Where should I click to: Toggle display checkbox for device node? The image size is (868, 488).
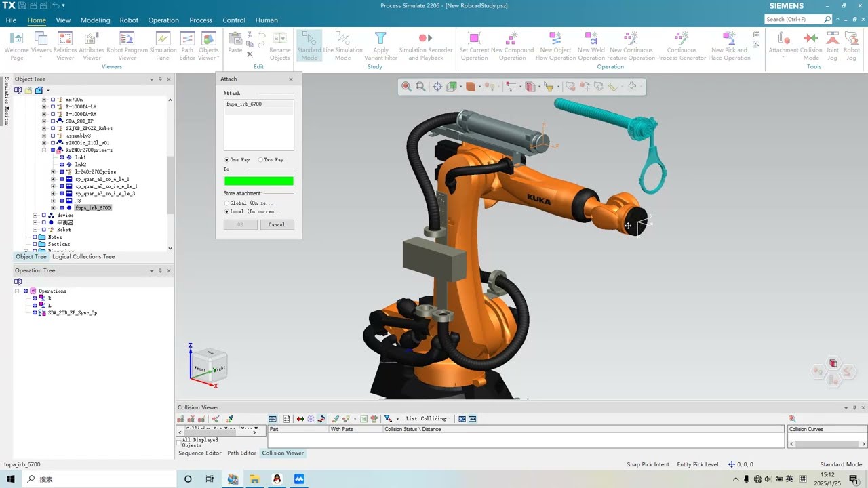(x=44, y=215)
